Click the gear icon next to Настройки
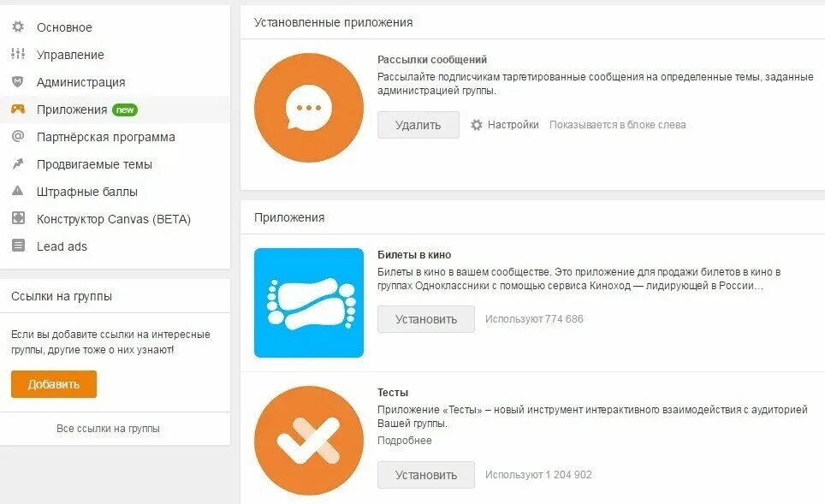The image size is (825, 504). point(476,125)
